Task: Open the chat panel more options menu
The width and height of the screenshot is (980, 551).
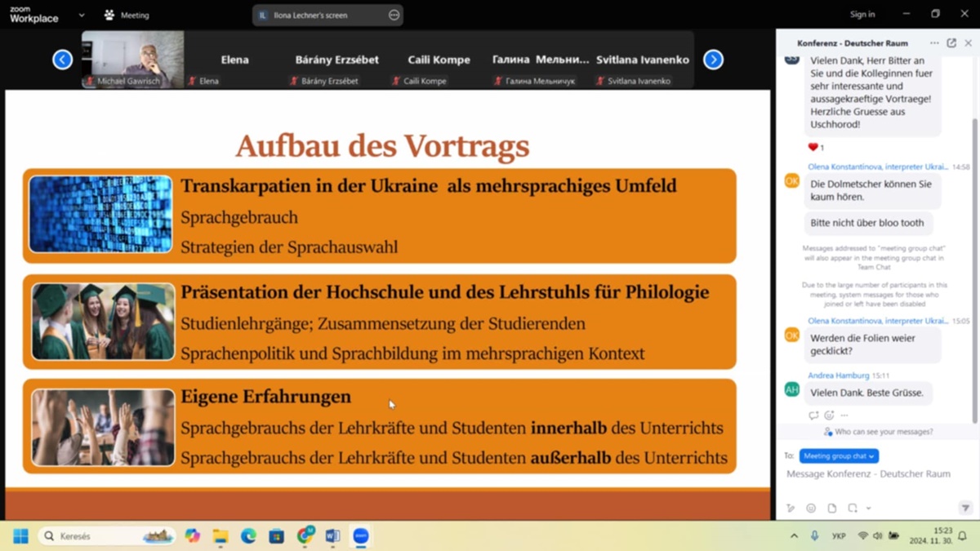Action: click(x=934, y=43)
